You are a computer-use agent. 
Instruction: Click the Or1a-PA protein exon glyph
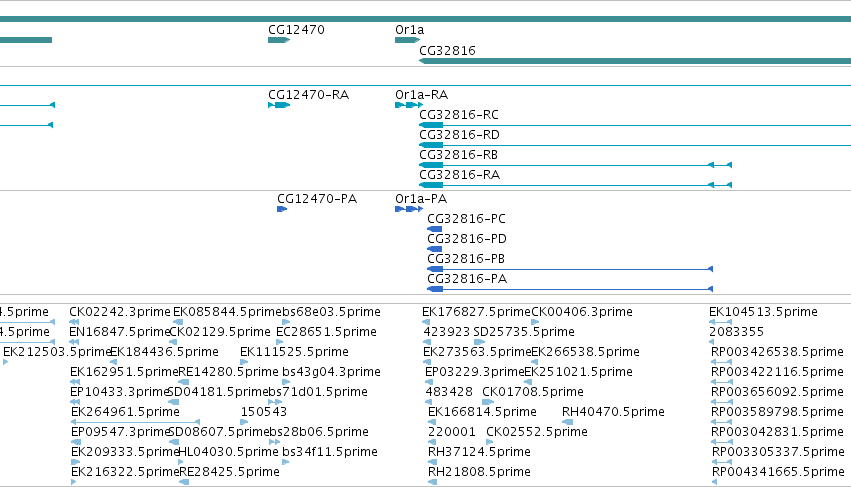(409, 209)
